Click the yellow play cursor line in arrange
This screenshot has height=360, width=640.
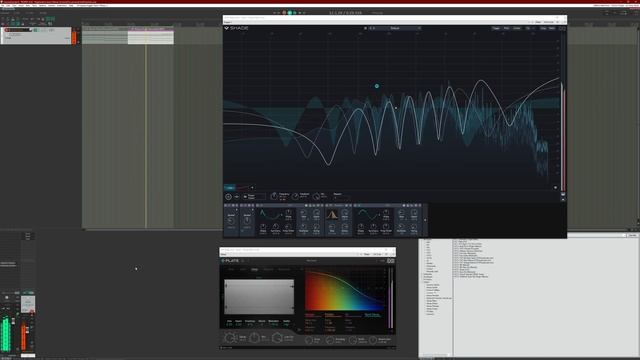146,135
